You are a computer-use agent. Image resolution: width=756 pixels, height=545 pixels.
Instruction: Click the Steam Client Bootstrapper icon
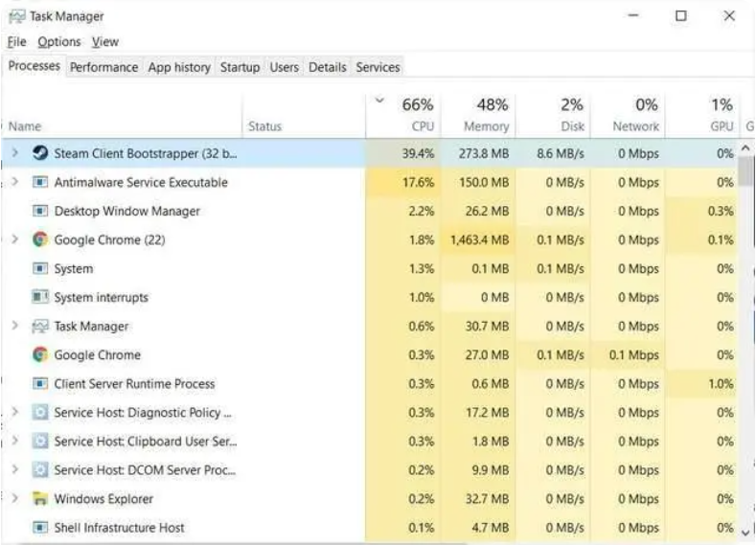pyautogui.click(x=40, y=153)
